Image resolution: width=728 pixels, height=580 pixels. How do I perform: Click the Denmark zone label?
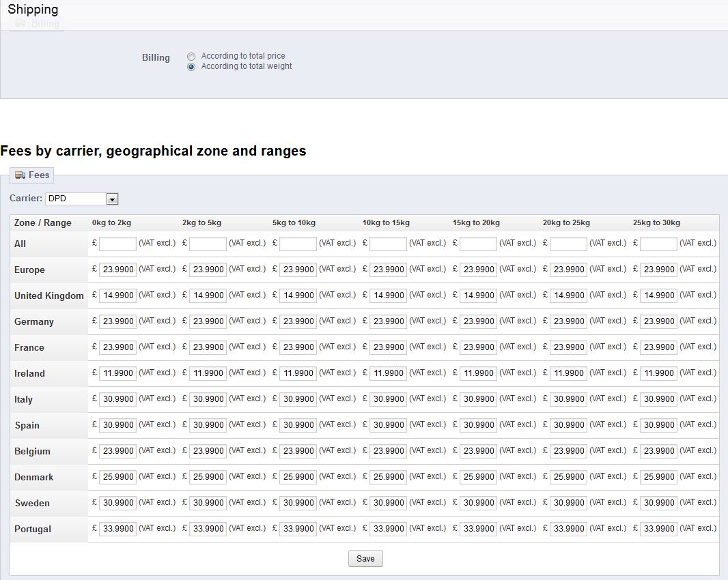(x=33, y=478)
